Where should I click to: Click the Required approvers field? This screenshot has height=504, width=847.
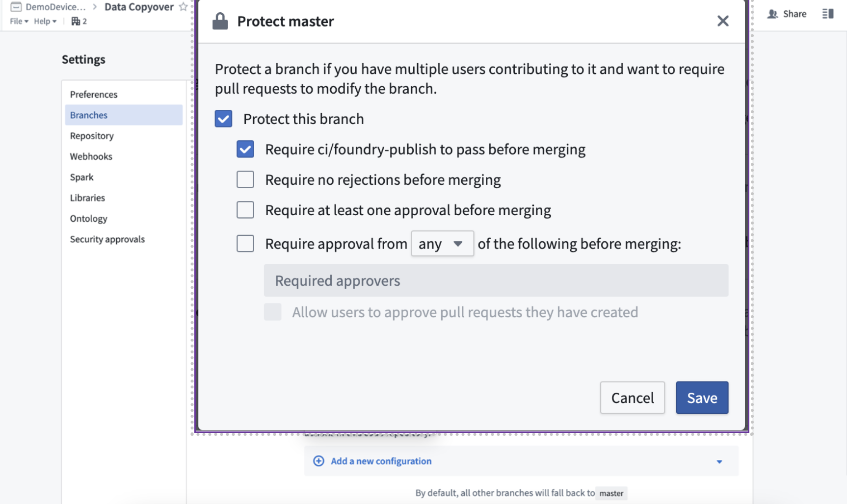[496, 280]
